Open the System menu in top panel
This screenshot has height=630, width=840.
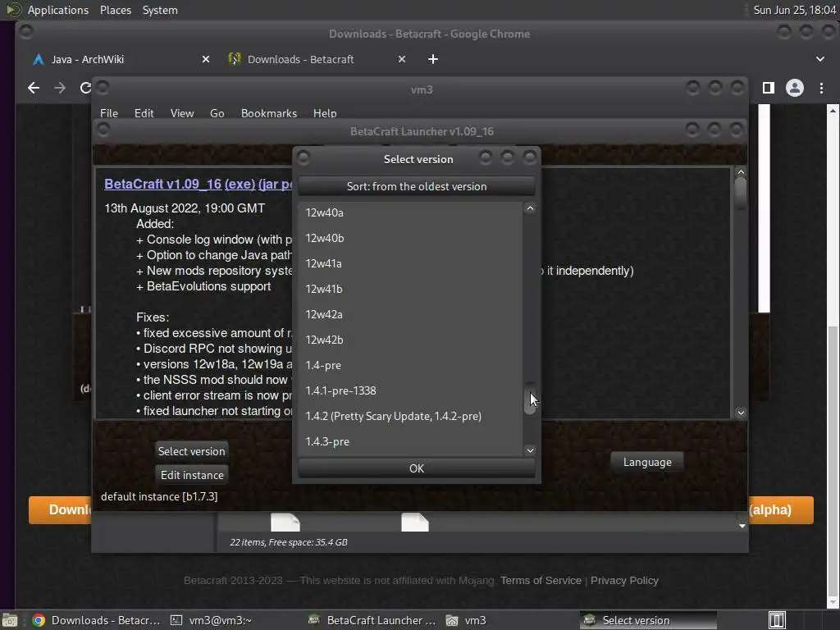point(160,10)
